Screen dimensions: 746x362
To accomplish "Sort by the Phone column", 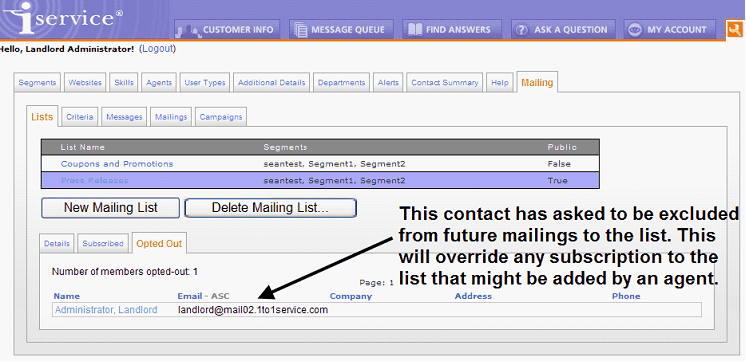I will point(626,296).
